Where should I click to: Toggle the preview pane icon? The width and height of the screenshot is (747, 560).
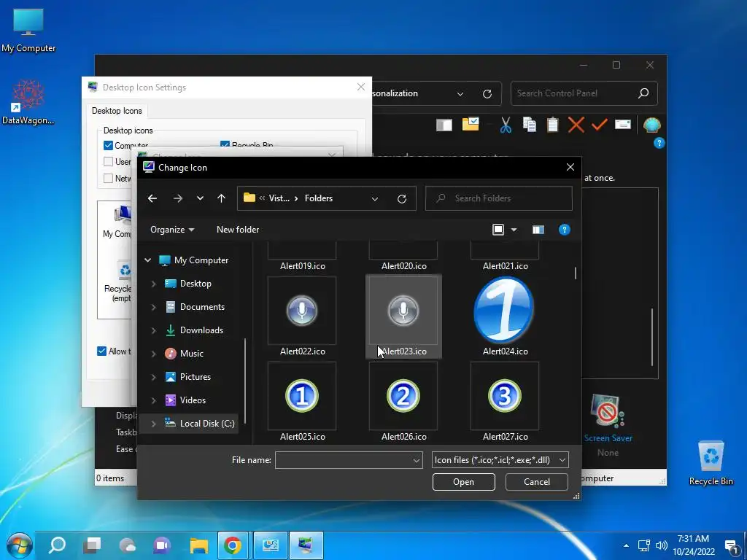tap(538, 230)
